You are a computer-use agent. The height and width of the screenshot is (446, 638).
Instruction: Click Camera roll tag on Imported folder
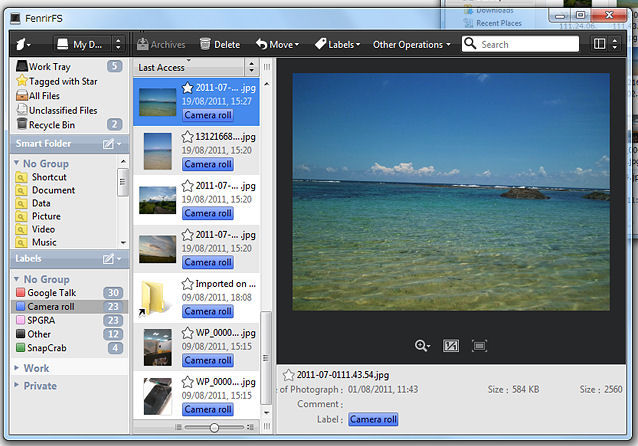tap(208, 311)
